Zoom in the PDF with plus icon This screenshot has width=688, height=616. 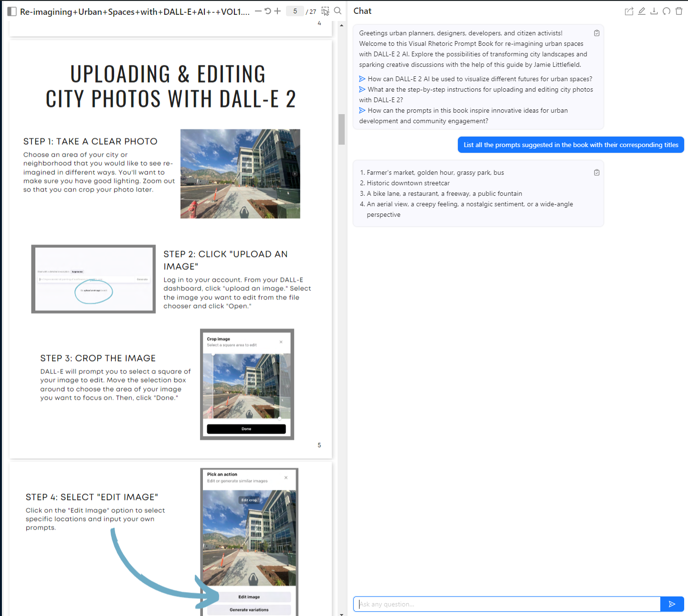(x=277, y=11)
